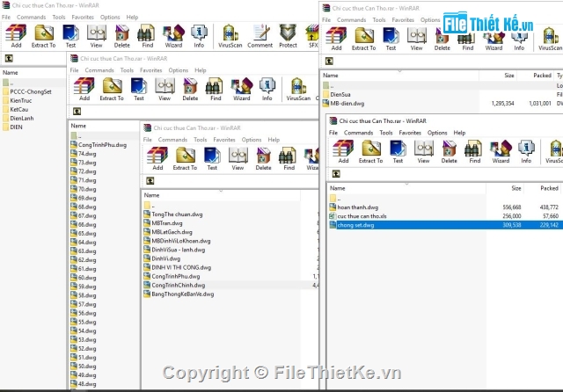Click up-folder button in top-left WinRAR window
Image resolution: width=563 pixels, height=392 pixels.
pyautogui.click(x=9, y=58)
